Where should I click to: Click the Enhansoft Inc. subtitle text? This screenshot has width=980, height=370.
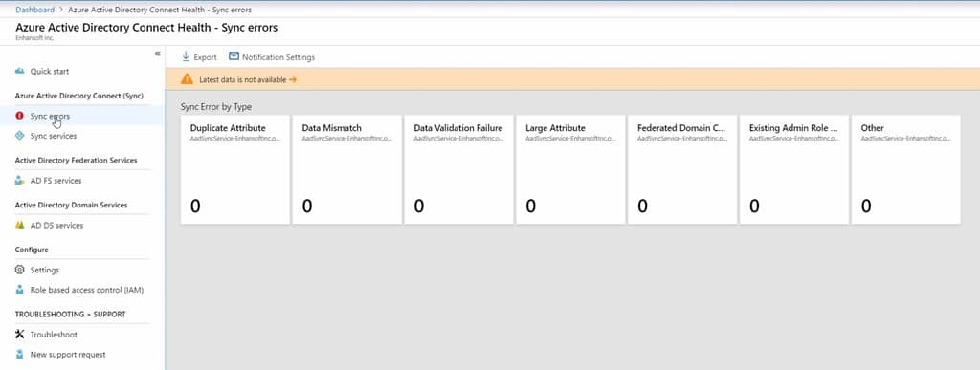pos(35,38)
